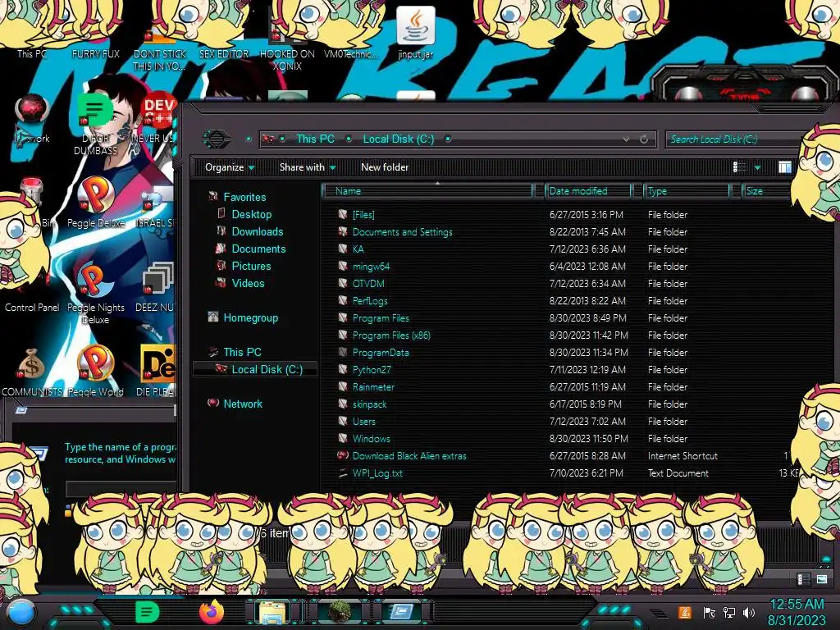Sort files by Date modified column
The width and height of the screenshot is (840, 630).
tap(588, 191)
